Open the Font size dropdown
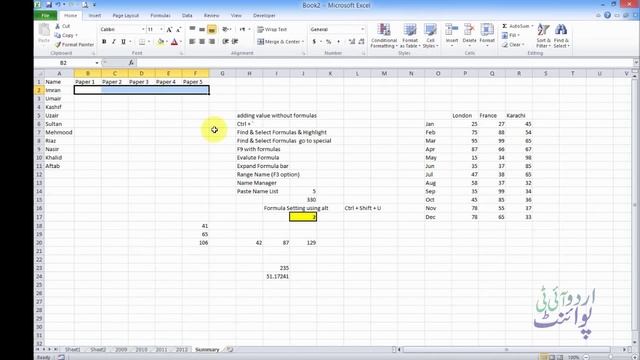Image resolution: width=640 pixels, height=360 pixels. pyautogui.click(x=161, y=29)
